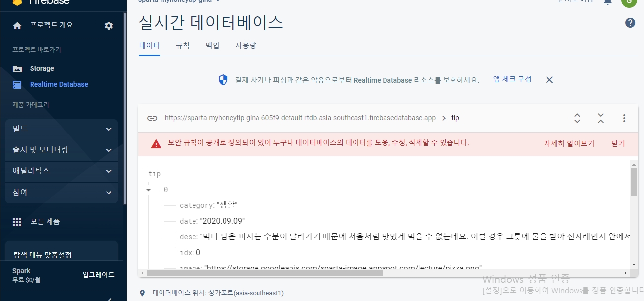Click the horizontal scrollbar left arrow
The image size is (644, 301).
(142, 273)
